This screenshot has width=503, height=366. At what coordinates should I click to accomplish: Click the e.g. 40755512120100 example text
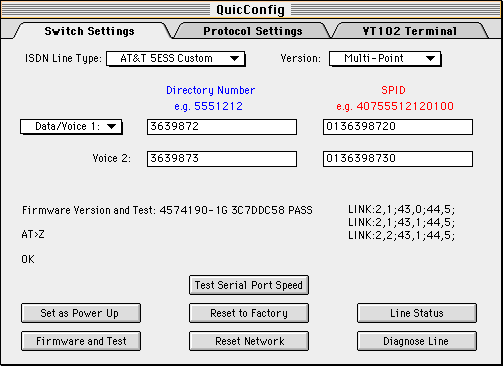pos(395,106)
